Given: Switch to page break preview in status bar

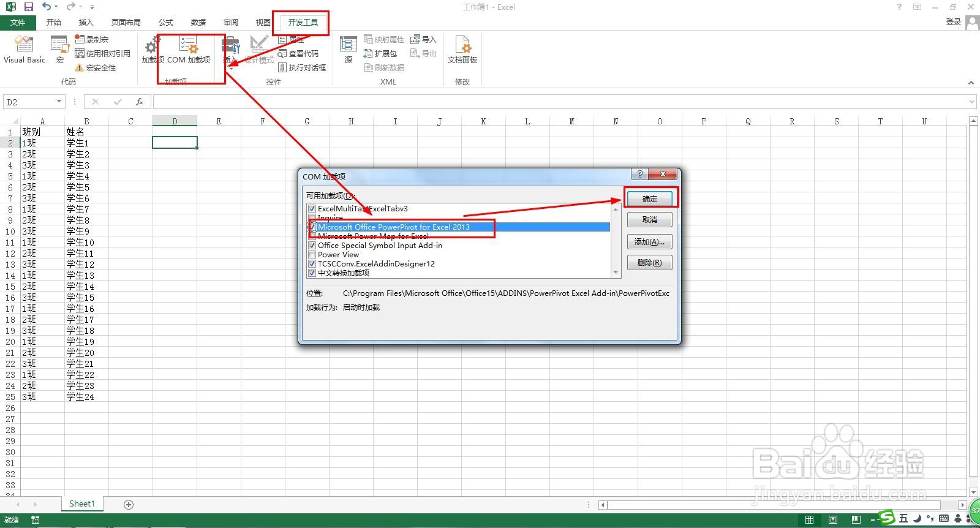Looking at the screenshot, I should 856,520.
